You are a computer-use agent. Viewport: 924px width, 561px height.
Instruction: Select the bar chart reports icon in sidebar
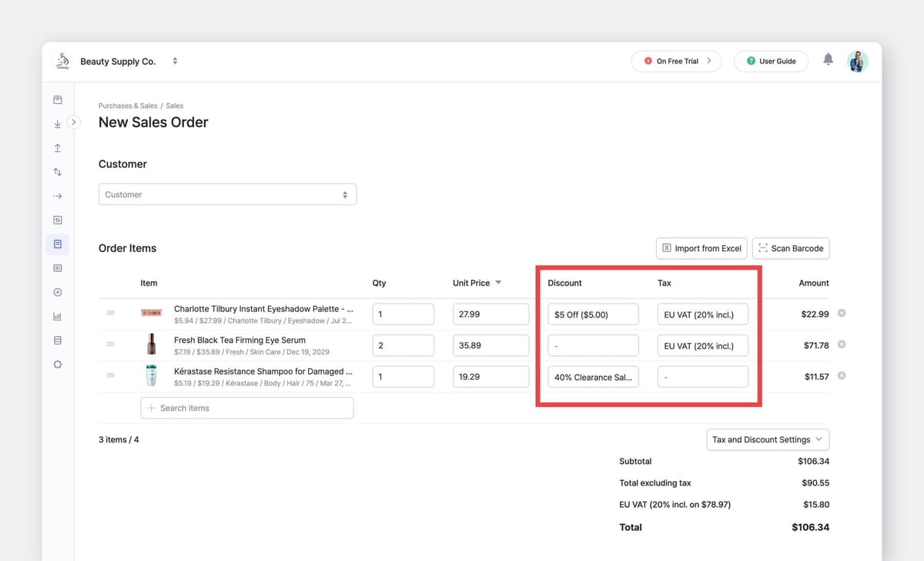pyautogui.click(x=57, y=316)
